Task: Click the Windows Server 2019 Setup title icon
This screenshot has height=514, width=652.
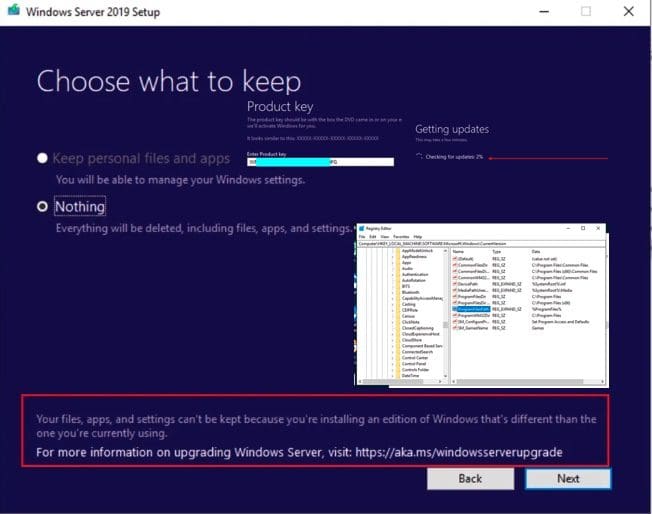Action: pos(12,12)
